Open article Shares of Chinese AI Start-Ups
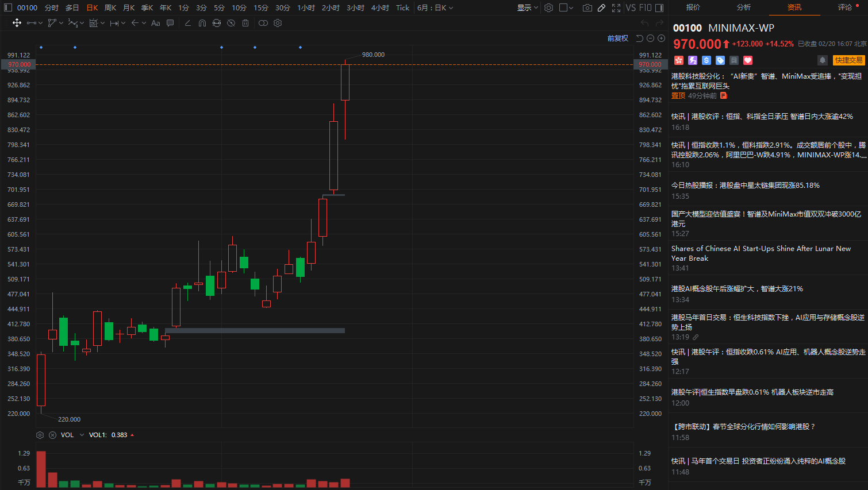The height and width of the screenshot is (490, 868). coord(761,253)
